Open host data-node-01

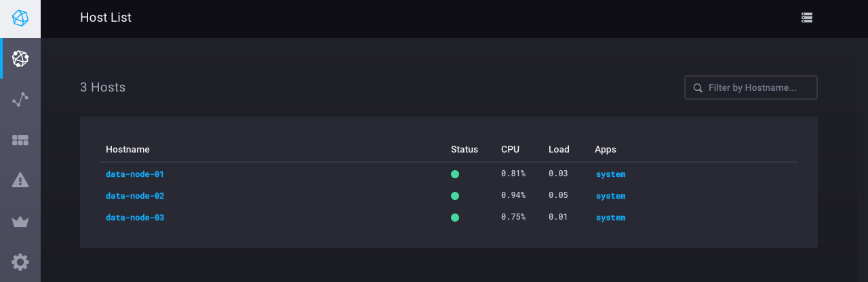135,174
